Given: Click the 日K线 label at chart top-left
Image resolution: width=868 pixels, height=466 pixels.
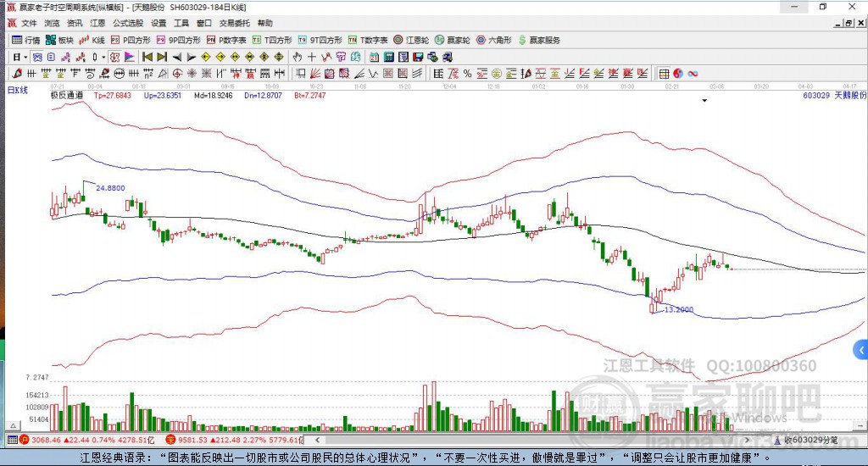Looking at the screenshot, I should coord(18,90).
